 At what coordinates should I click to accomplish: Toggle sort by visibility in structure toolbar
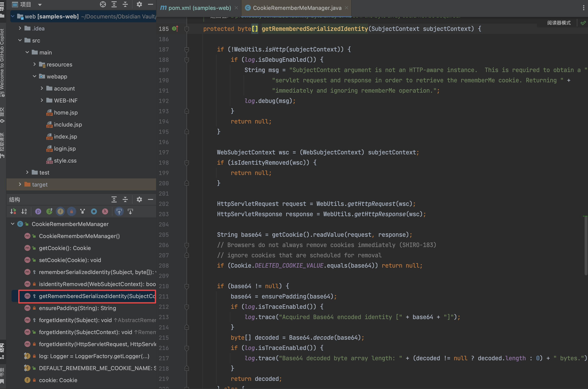pos(13,211)
